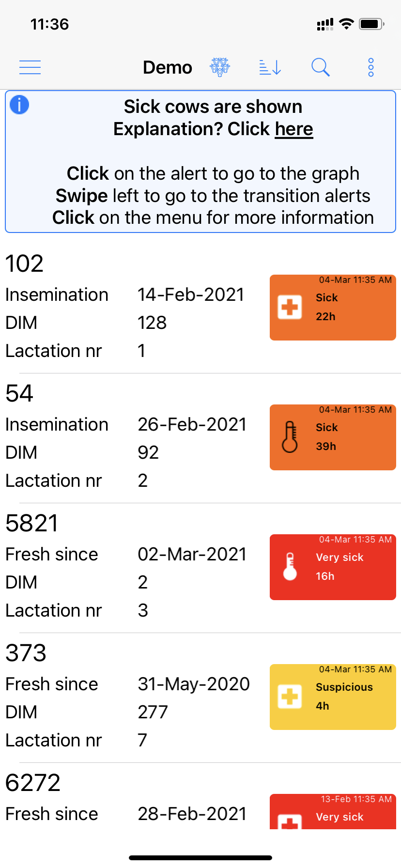Tap the blue info icon
The image size is (401, 868).
click(19, 105)
